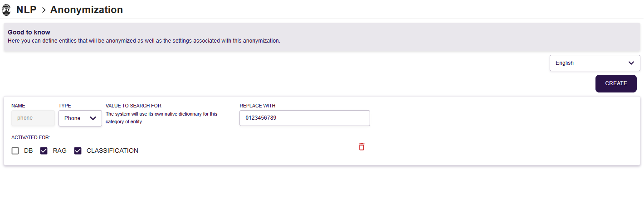The height and width of the screenshot is (204, 644).
Task: Expand the Phone type dropdown
Action: [x=80, y=118]
